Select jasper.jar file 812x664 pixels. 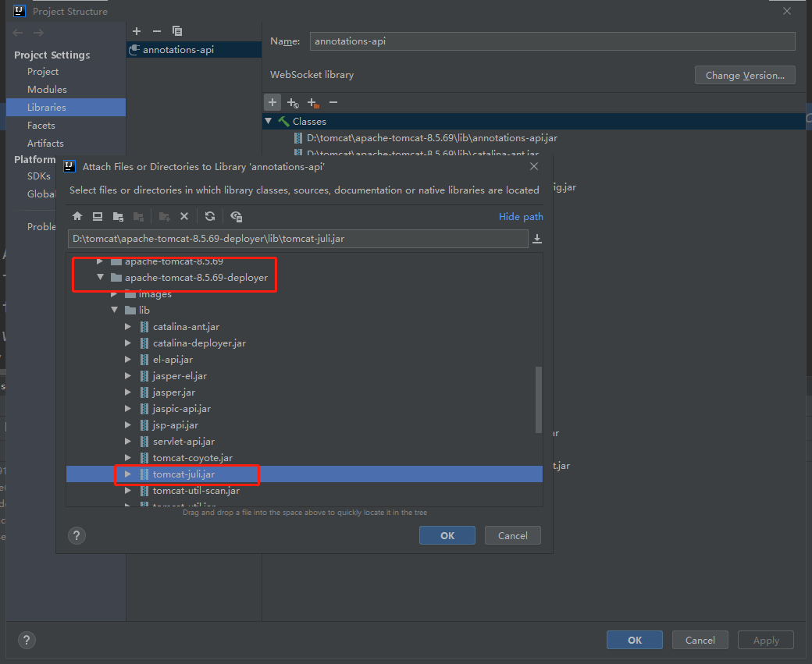pyautogui.click(x=173, y=392)
